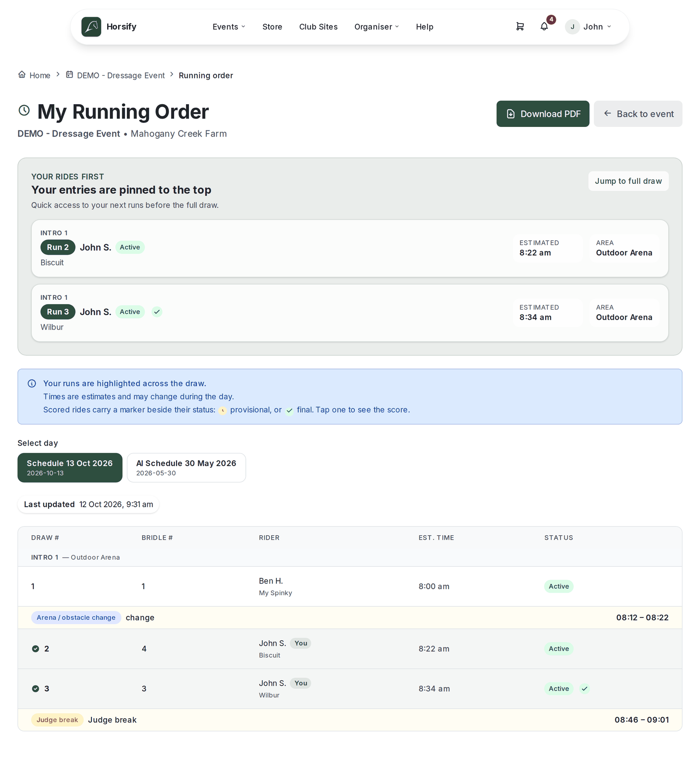The image size is (700, 762).
Task: Select the Schedule 13 Oct 2026 day tab
Action: pyautogui.click(x=70, y=467)
